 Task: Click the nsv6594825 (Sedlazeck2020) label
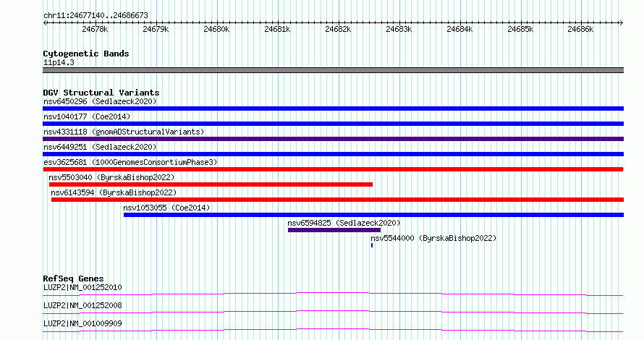[344, 223]
